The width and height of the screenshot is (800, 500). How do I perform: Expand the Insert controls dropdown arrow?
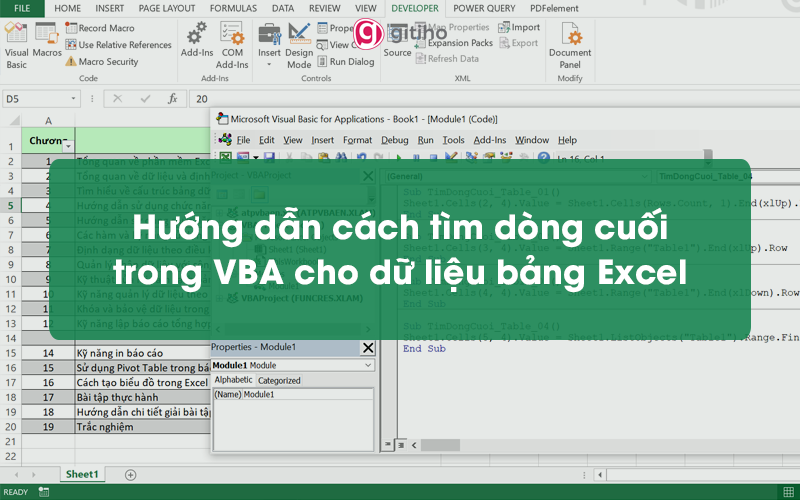[x=269, y=65]
